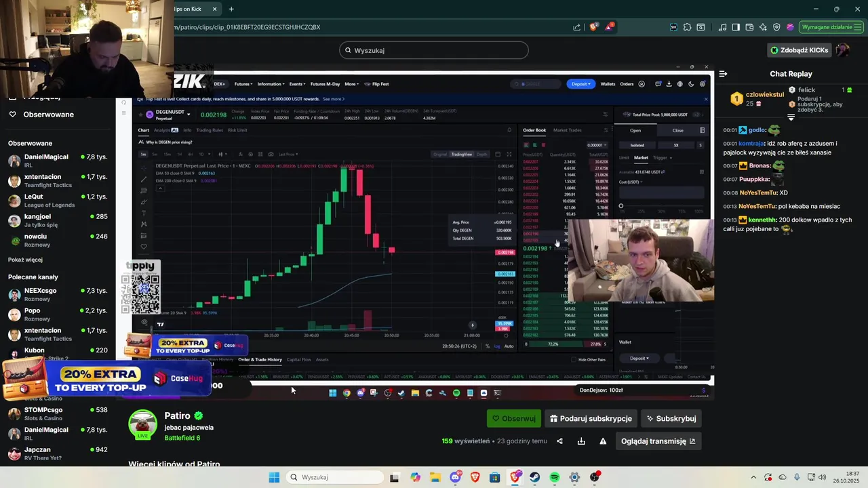The image size is (868, 488).
Task: Click the Subskrybuj button
Action: click(x=671, y=419)
